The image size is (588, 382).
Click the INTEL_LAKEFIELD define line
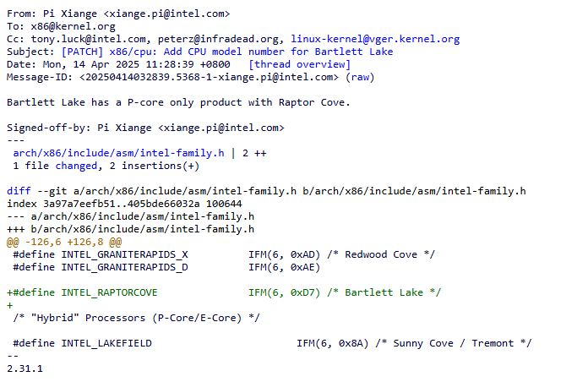pyautogui.click(x=270, y=343)
